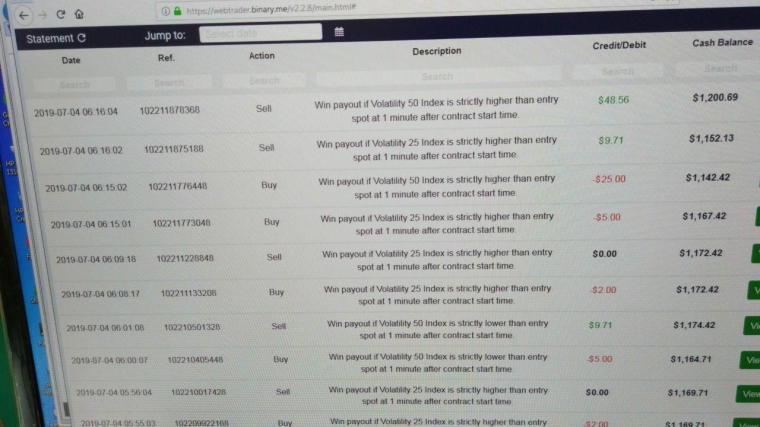Click the Ref. column header
760x427 pixels.
[166, 57]
